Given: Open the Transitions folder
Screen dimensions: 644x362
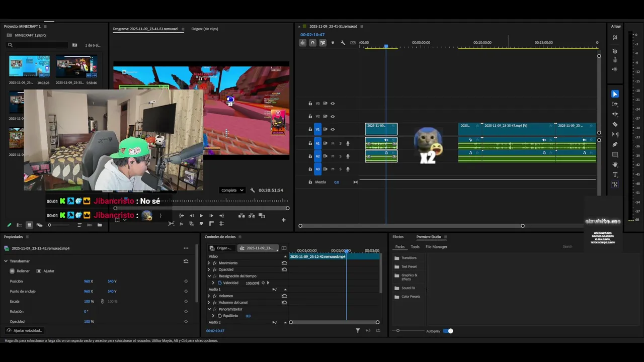Looking at the screenshot, I should [x=406, y=258].
